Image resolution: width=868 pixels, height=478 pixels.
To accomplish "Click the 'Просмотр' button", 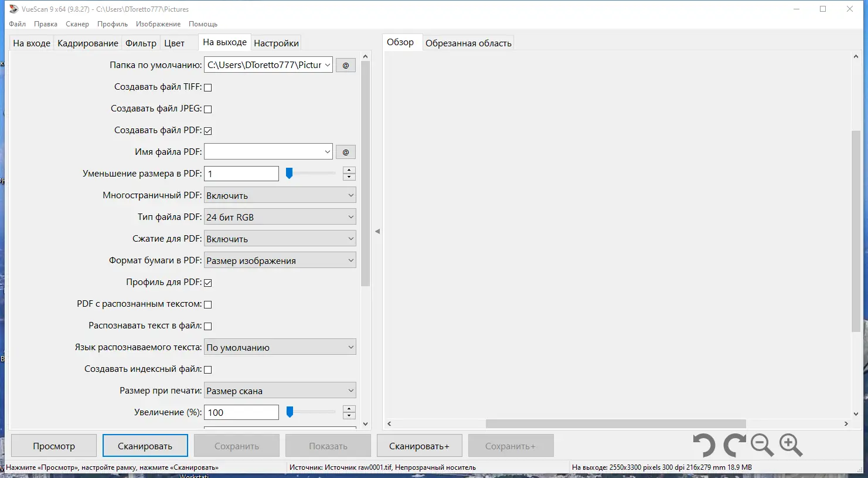I will coord(54,446).
